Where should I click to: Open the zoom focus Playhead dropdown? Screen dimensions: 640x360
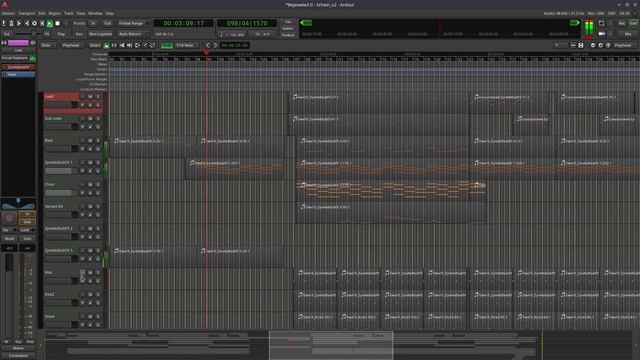[624, 45]
